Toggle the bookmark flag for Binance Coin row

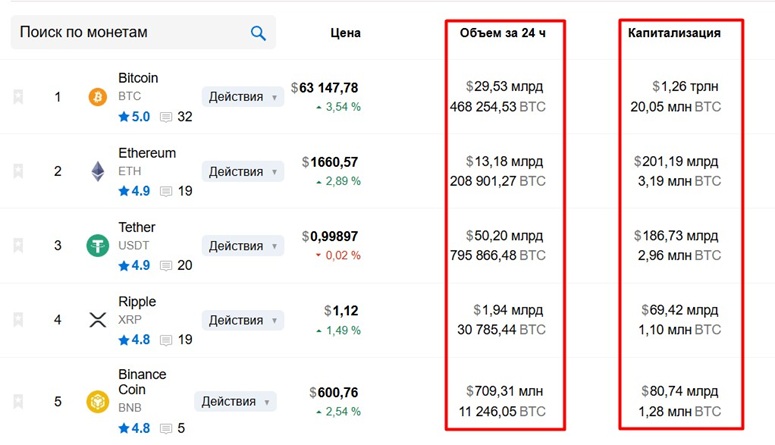point(18,401)
